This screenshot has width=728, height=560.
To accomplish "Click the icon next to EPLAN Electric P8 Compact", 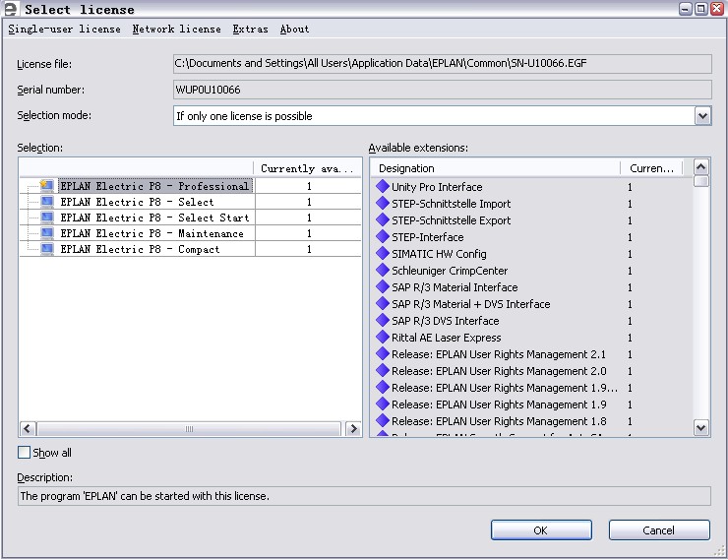I will 46,249.
